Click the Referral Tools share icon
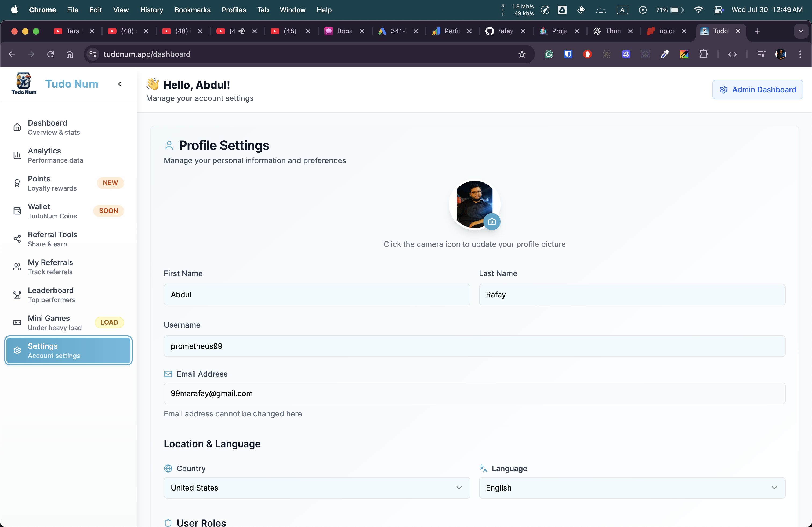The height and width of the screenshot is (527, 812). tap(17, 239)
